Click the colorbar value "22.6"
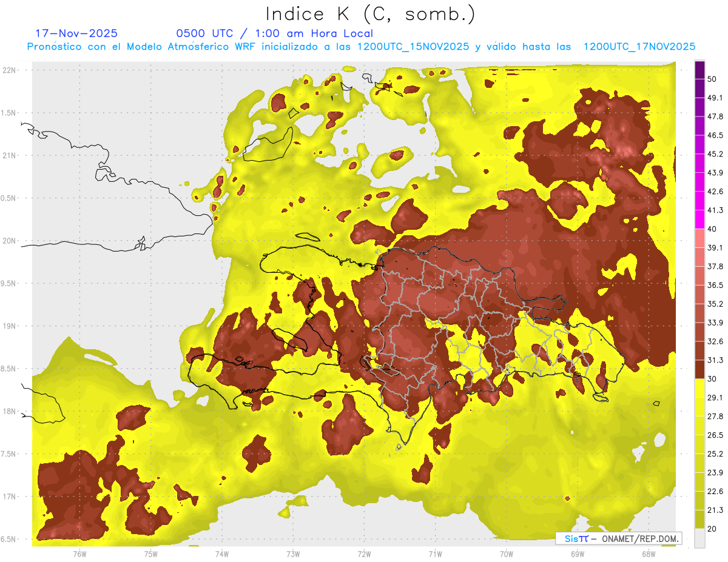The width and height of the screenshot is (728, 562). (715, 492)
